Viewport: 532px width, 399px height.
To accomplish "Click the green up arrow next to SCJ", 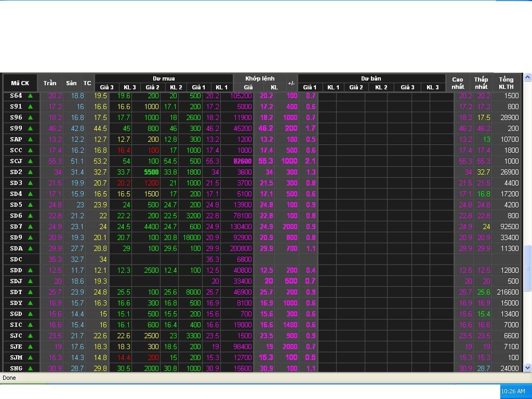I will pos(30,161).
